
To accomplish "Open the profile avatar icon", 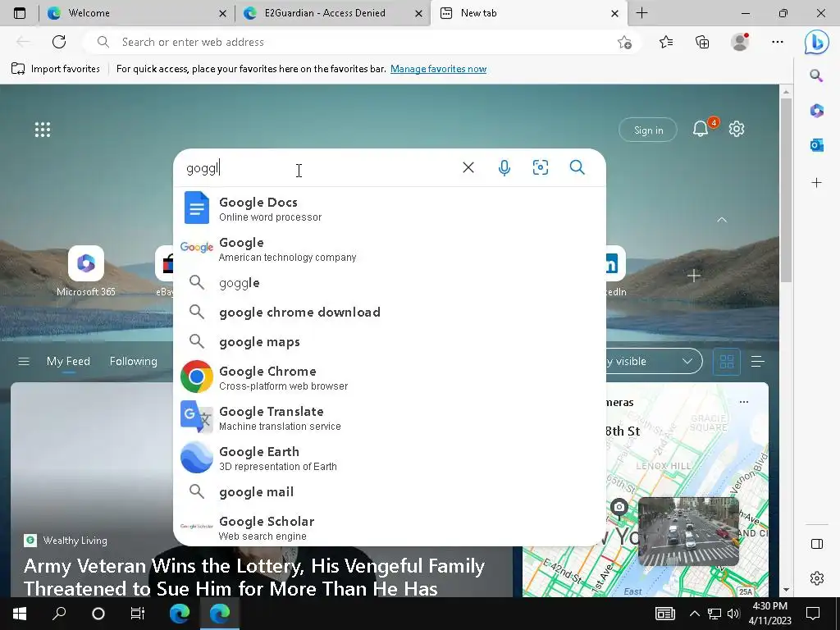I will click(x=740, y=42).
